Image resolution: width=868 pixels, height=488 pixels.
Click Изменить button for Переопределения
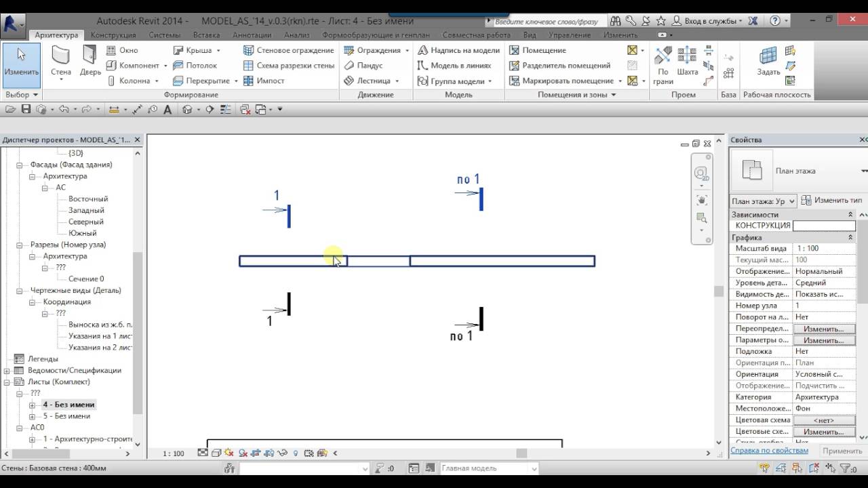824,329
